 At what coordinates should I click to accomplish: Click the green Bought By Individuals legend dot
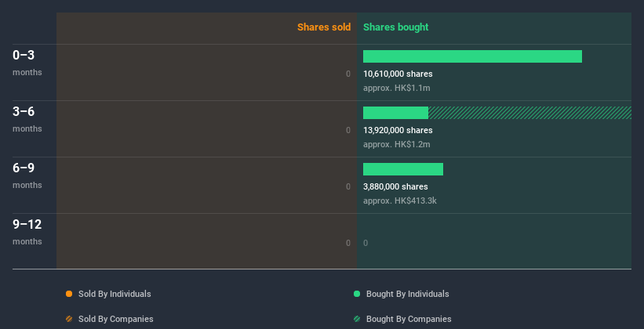(357, 294)
